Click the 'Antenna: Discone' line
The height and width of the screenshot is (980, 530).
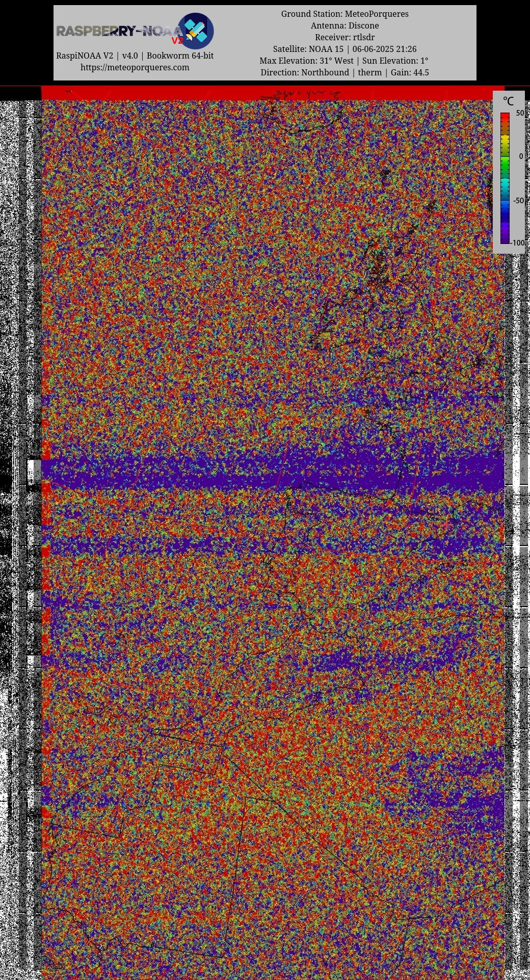pyautogui.click(x=344, y=25)
